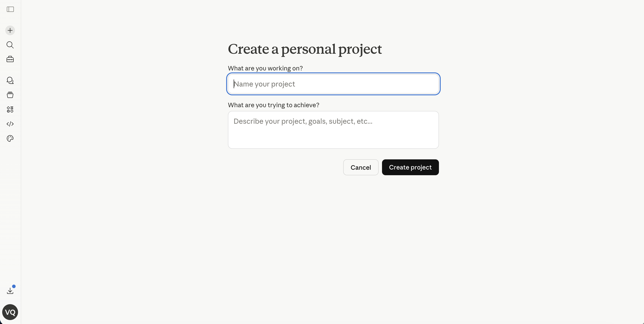Click the 'What are you working on?' label

(265, 68)
